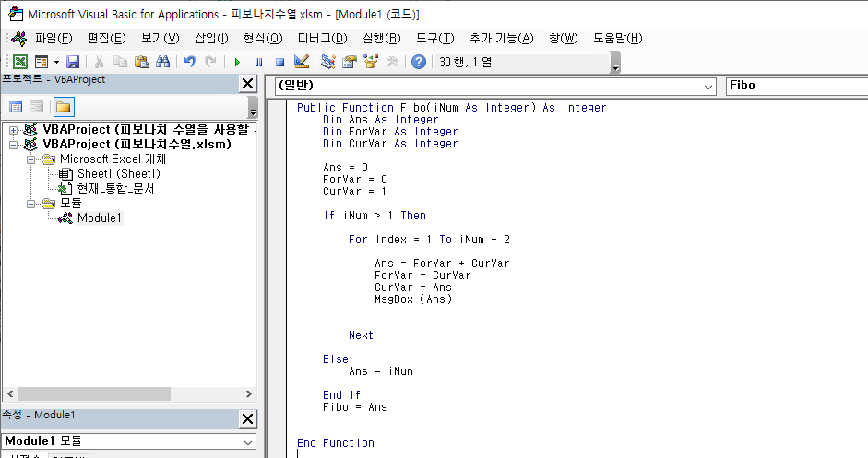This screenshot has height=458, width=868.
Task: Click project tree scrollbar left arrow
Action: click(x=10, y=393)
